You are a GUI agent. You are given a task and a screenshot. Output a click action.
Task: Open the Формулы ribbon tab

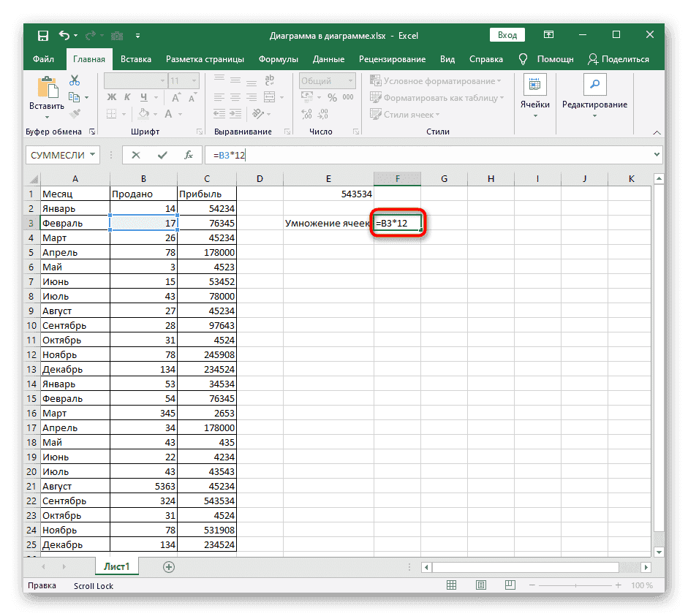(x=279, y=59)
